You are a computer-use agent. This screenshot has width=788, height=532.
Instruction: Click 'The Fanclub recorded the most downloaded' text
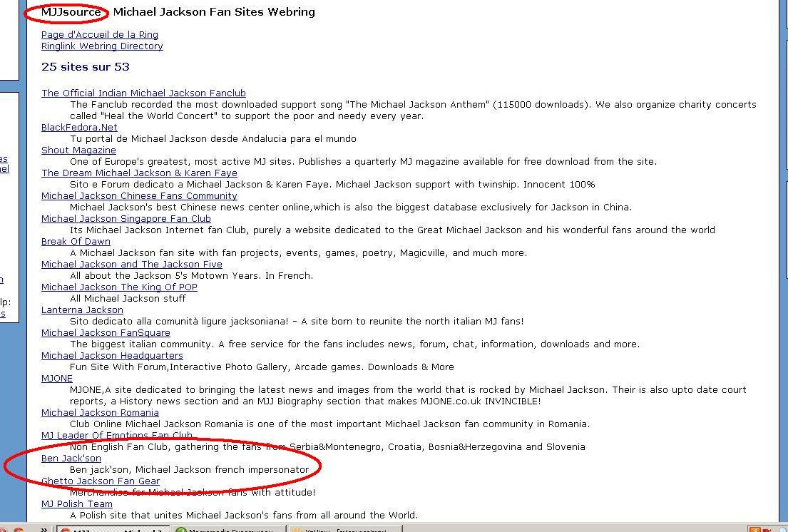tap(413, 111)
